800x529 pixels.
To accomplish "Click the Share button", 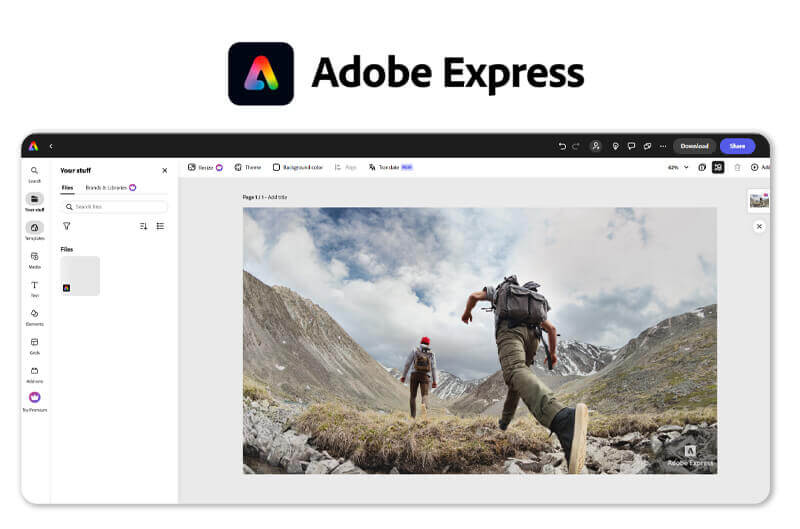I will [737, 146].
